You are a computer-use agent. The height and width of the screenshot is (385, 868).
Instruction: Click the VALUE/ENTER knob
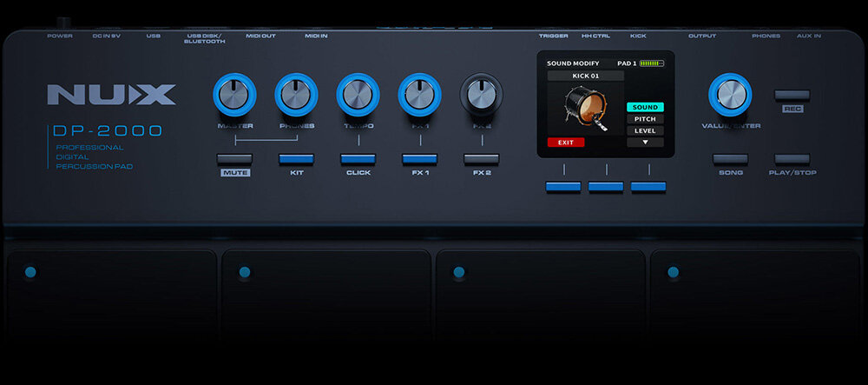730,94
